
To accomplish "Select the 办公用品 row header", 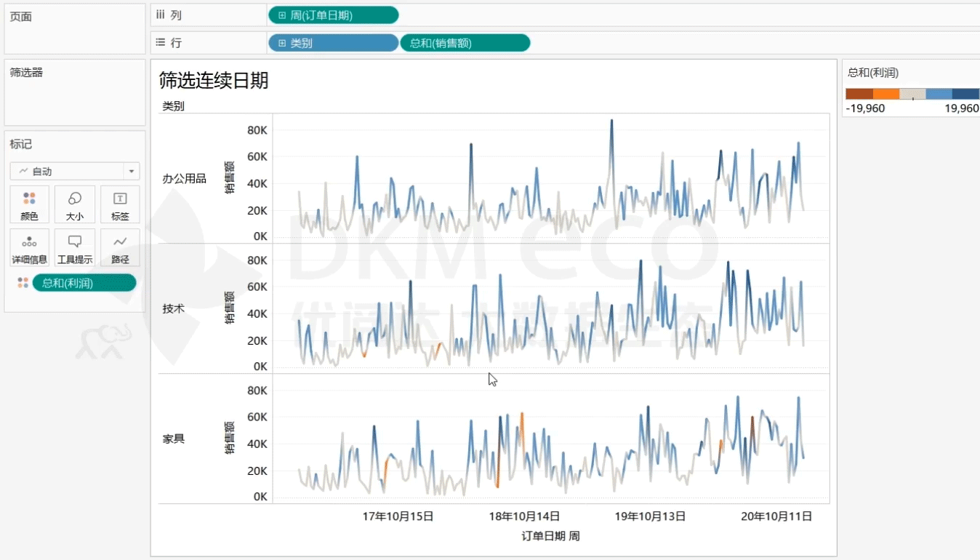I will click(184, 178).
